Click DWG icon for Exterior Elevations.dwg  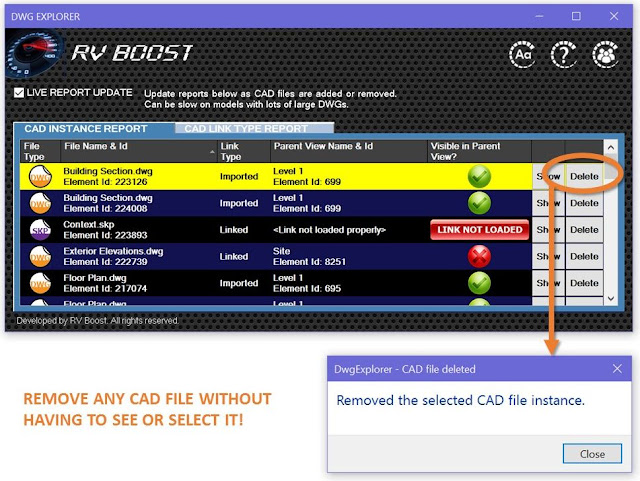pyautogui.click(x=40, y=256)
